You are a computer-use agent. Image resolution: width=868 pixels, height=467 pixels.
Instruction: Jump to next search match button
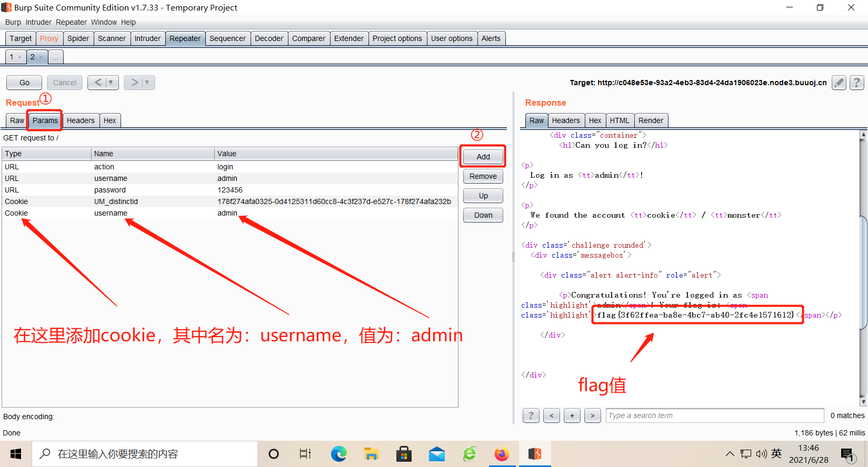[x=593, y=415]
